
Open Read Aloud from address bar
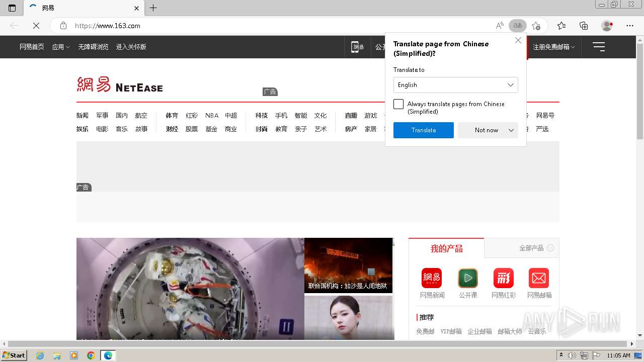(500, 26)
